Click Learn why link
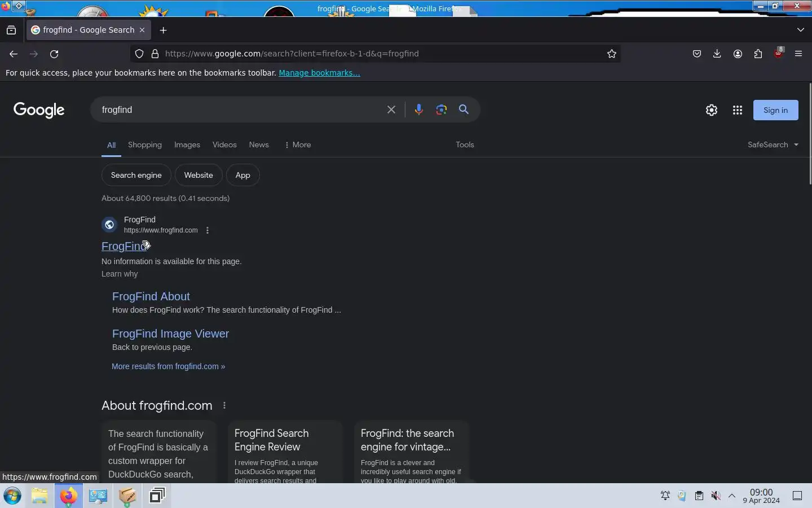The image size is (812, 508). coord(120,274)
